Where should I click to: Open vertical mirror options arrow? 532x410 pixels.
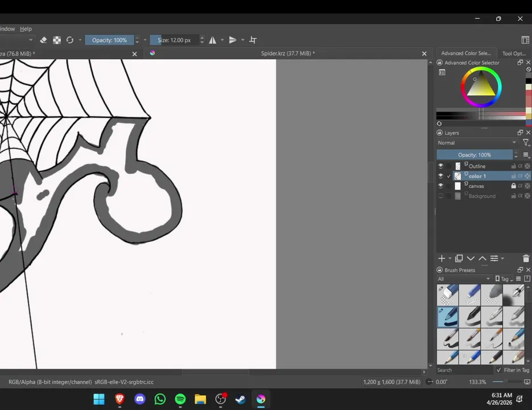[243, 40]
